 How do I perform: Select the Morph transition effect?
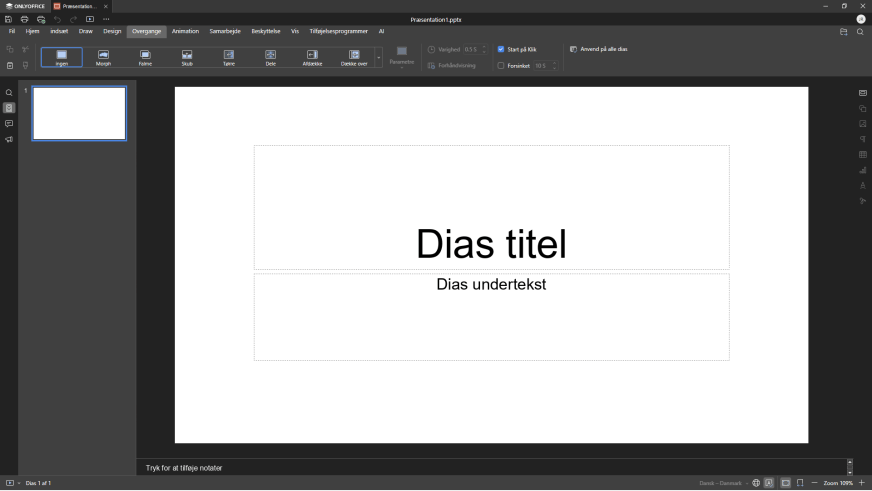click(103, 57)
